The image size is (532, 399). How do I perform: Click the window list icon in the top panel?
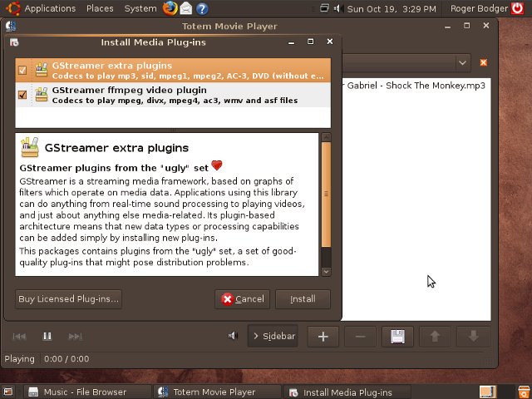click(324, 7)
